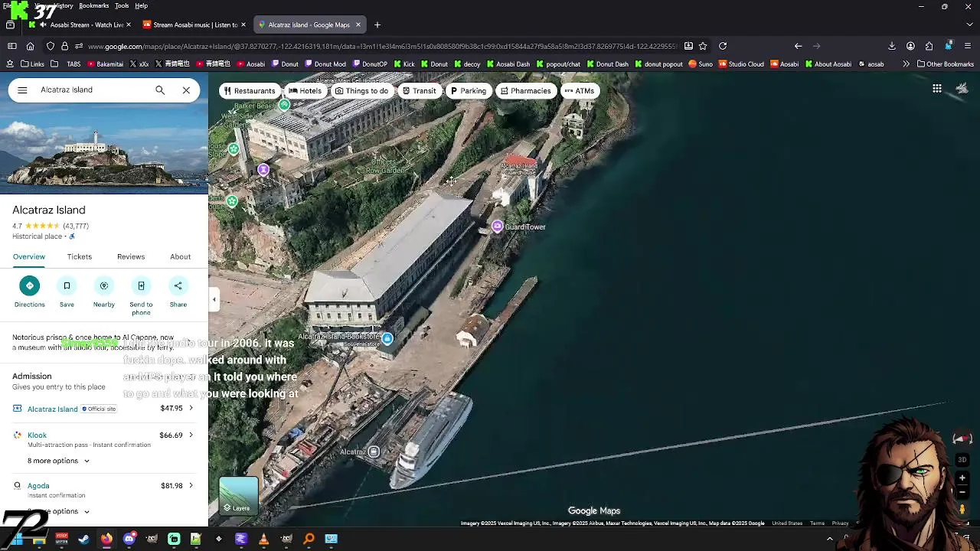The height and width of the screenshot is (551, 980).
Task: Click the $81.98 price chevron
Action: 191,486
